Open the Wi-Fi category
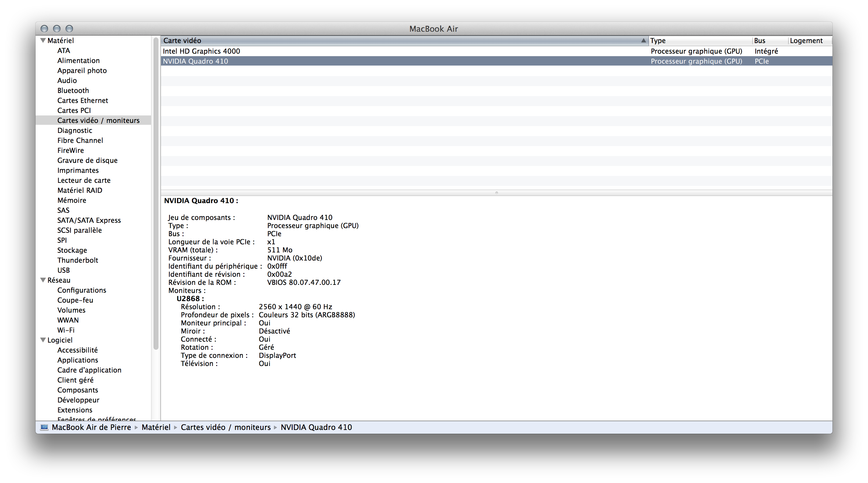Screen dimensions: 868x483 (x=66, y=330)
